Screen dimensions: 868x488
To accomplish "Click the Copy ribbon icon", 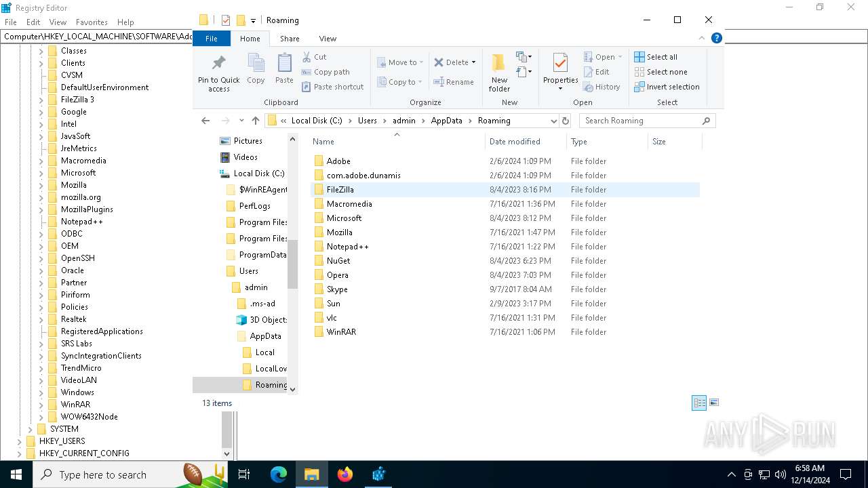I will [256, 64].
